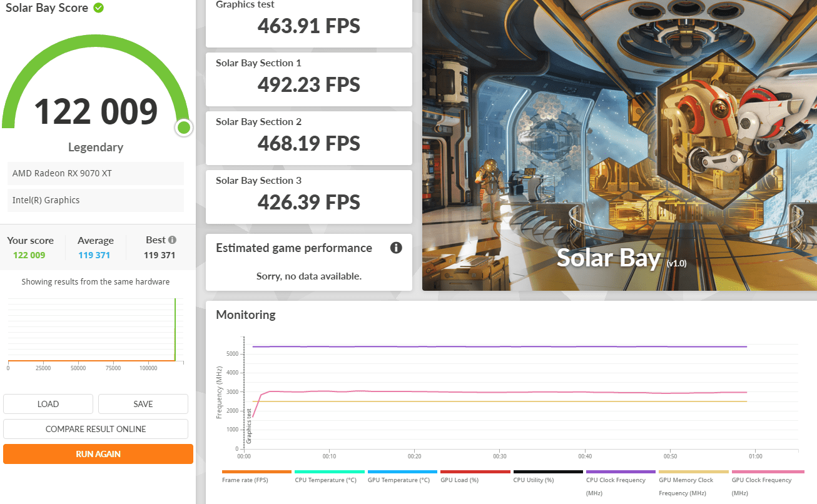Toggle the GPU Temperature legend swatch
Image resolution: width=817 pixels, height=504 pixels.
pos(402,471)
